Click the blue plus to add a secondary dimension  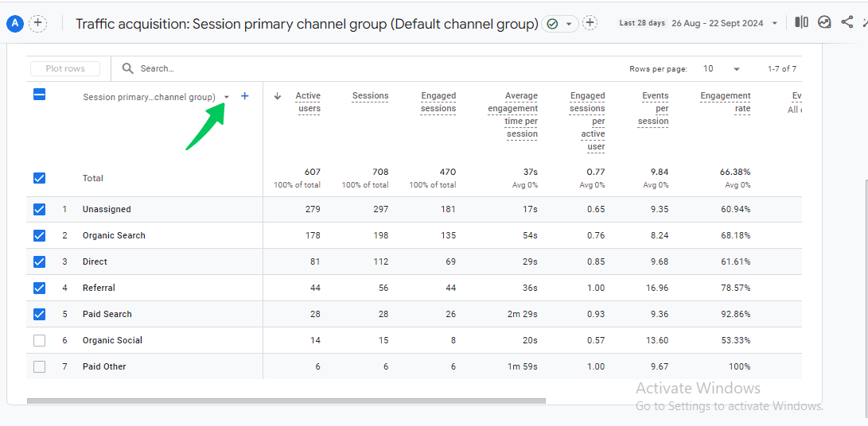click(x=245, y=96)
